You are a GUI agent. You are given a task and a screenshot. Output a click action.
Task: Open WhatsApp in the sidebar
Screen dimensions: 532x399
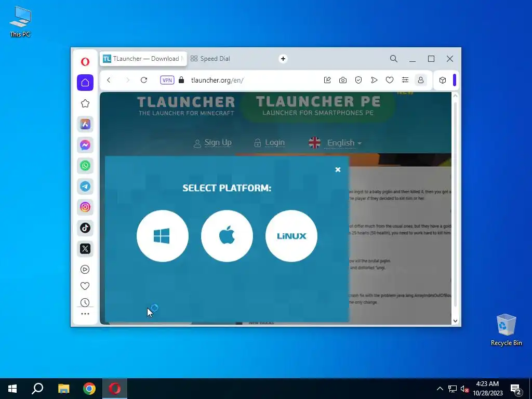85,166
